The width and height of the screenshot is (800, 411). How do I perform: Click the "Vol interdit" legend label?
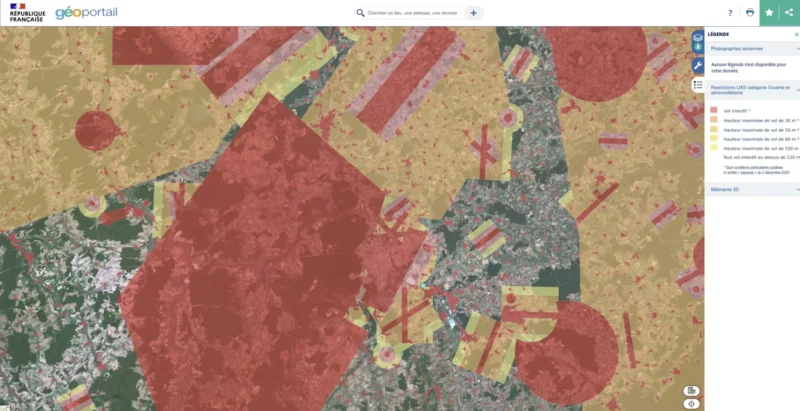tap(735, 111)
